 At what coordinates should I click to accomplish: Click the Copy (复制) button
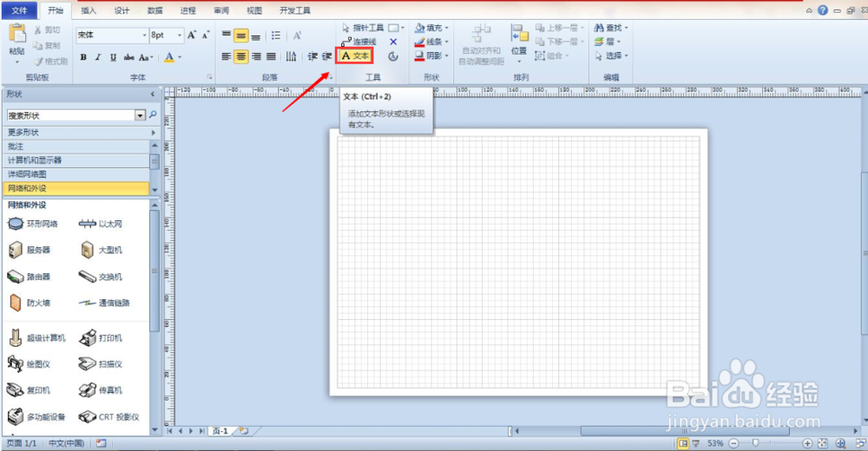[x=47, y=45]
